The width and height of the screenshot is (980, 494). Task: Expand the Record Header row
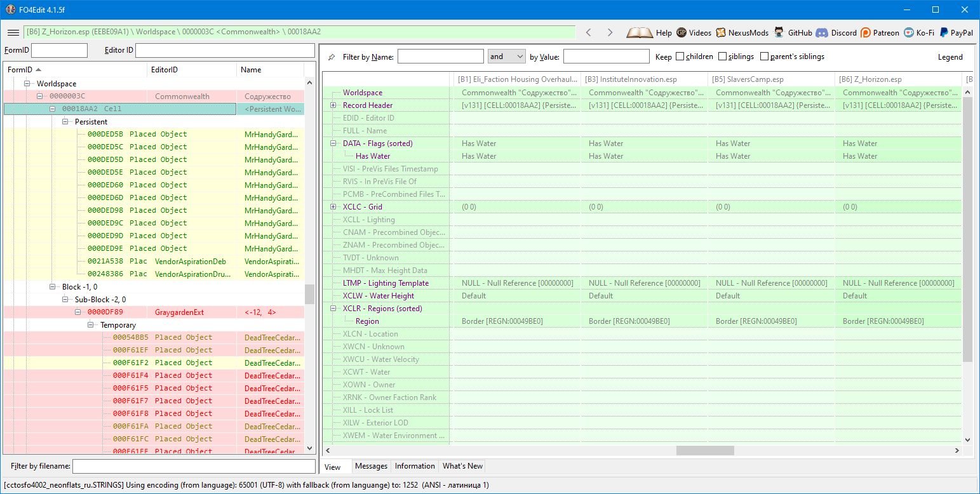333,105
